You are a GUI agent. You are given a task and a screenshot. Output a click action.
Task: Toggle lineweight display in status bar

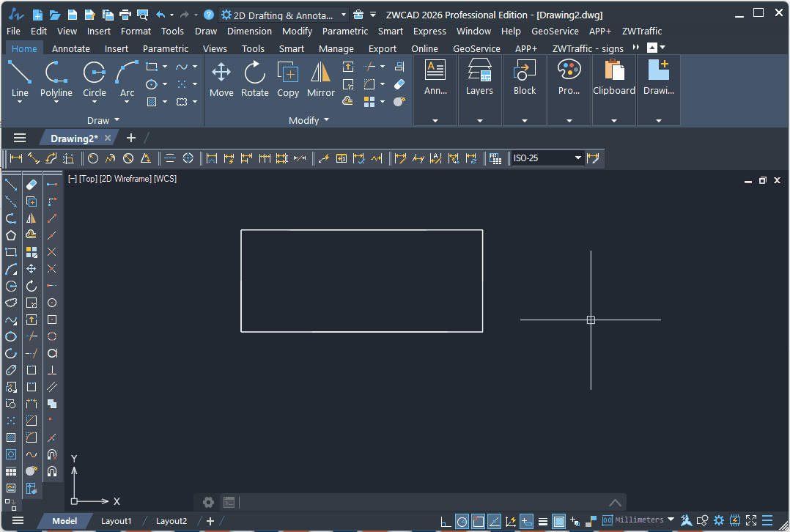click(x=542, y=522)
